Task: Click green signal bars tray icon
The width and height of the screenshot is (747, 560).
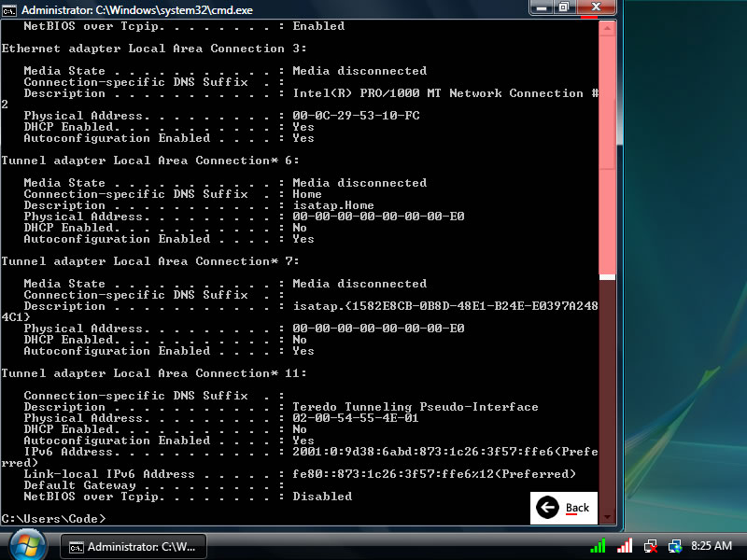Action: 598,546
